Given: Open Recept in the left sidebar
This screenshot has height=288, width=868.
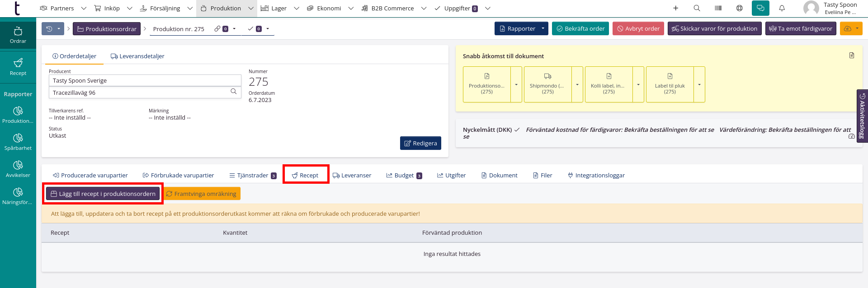Looking at the screenshot, I should click(x=18, y=67).
